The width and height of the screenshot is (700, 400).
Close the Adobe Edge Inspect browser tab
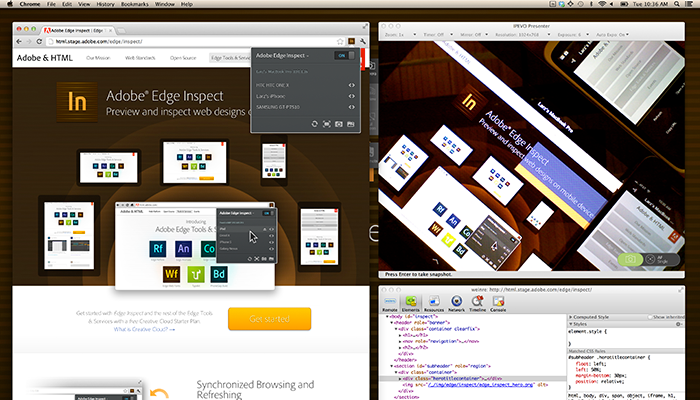[111, 30]
